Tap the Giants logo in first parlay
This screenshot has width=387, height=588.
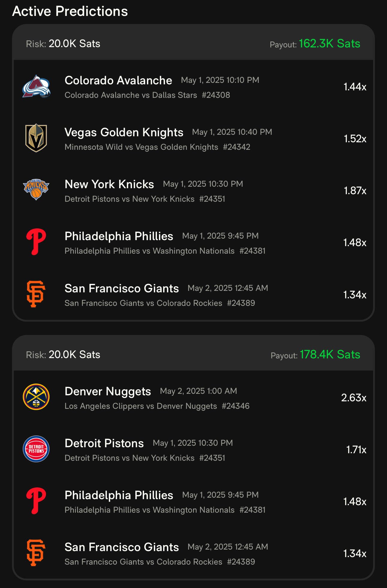coord(36,294)
